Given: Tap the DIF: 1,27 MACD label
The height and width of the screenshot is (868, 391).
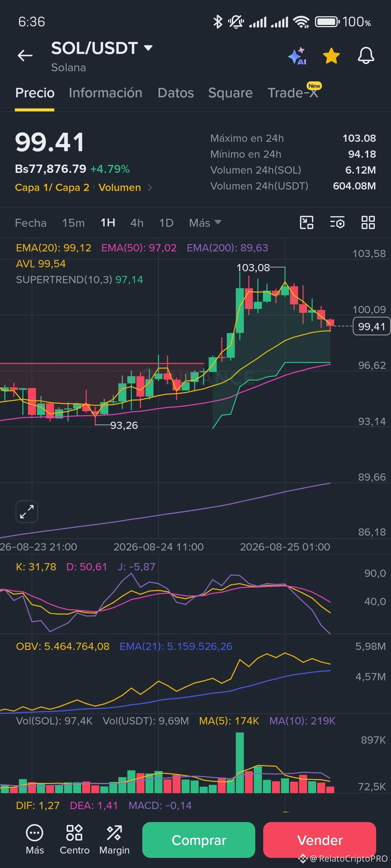Looking at the screenshot, I should coord(38,805).
